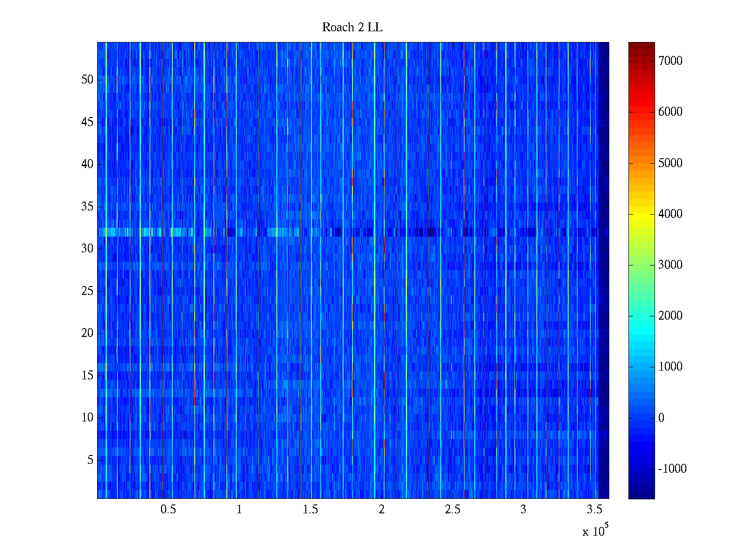
Task: Click the y-axis tick label 15
Action: [87, 376]
